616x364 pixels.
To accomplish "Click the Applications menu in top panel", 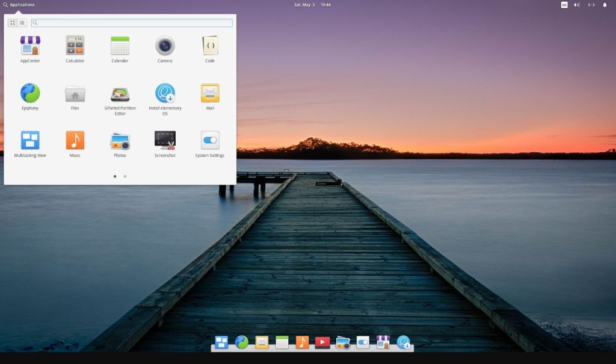I will pyautogui.click(x=19, y=5).
